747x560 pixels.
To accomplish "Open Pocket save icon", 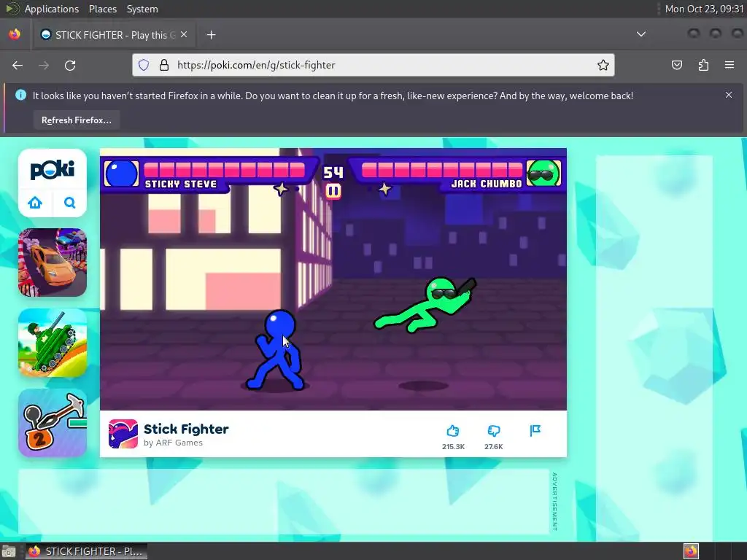I will pos(676,65).
